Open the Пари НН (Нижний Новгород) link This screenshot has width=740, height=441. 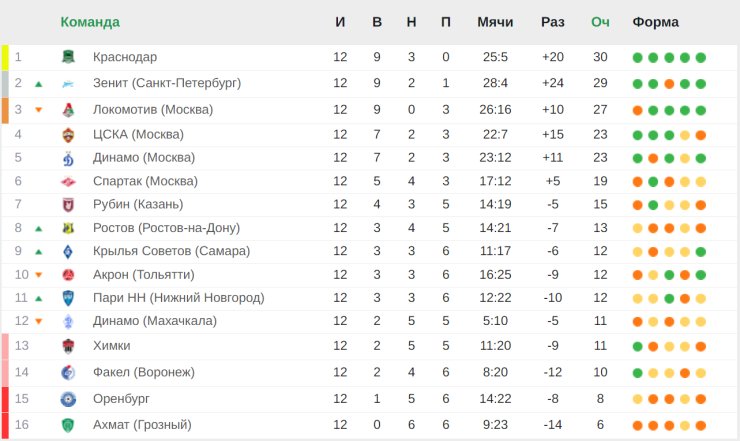tap(178, 298)
